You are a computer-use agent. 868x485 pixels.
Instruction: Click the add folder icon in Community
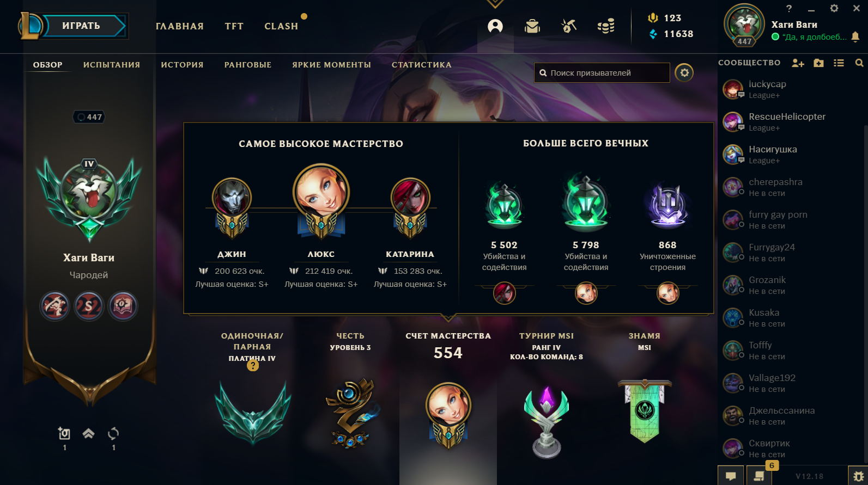pyautogui.click(x=818, y=63)
